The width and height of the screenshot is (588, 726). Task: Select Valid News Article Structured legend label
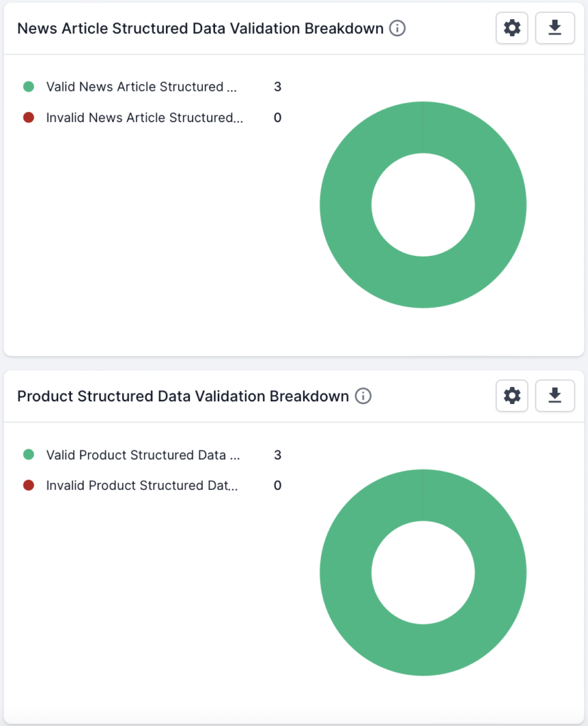coord(141,86)
